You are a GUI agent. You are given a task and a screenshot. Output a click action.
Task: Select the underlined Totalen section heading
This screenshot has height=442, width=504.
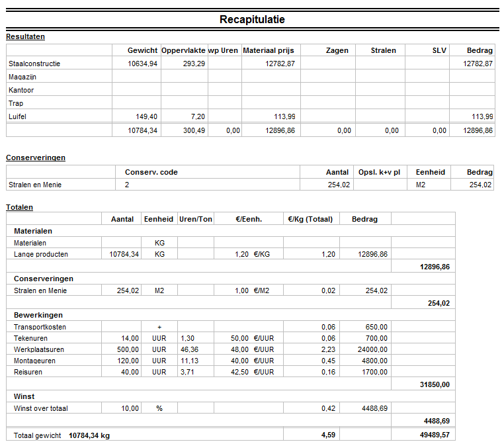19,207
